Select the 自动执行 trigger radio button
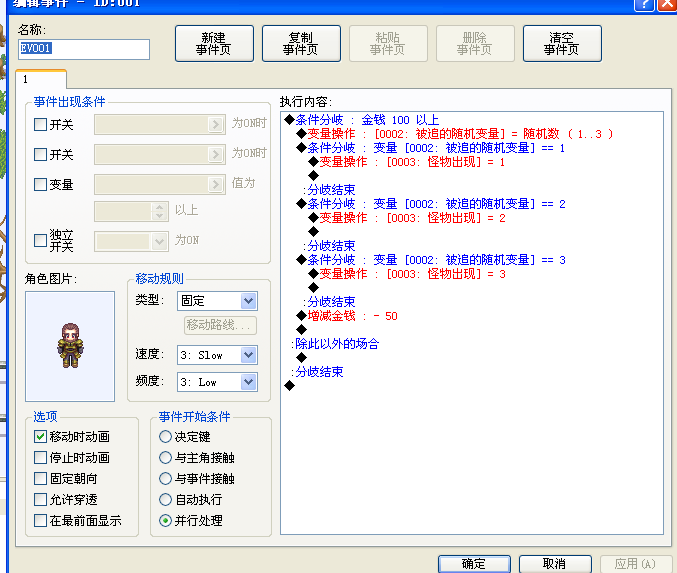The width and height of the screenshot is (677, 573). 165,500
